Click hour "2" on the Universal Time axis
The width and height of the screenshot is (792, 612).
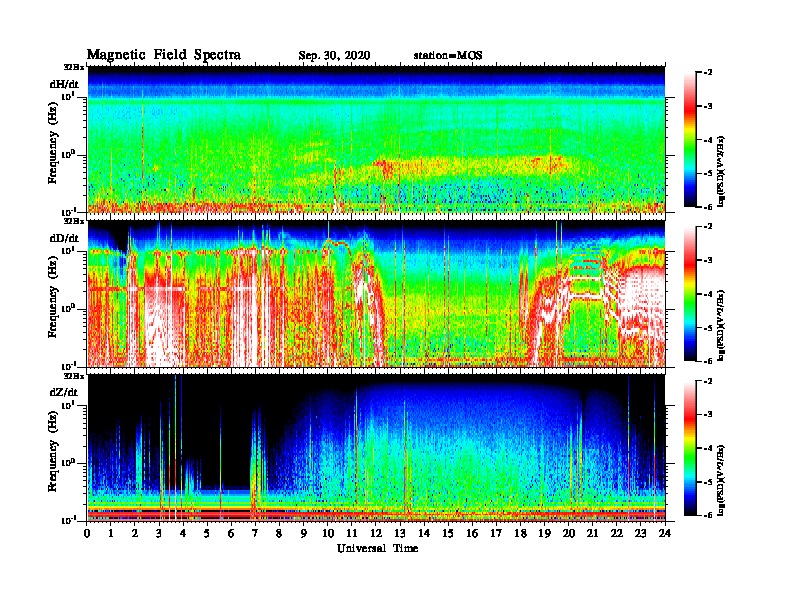(135, 533)
